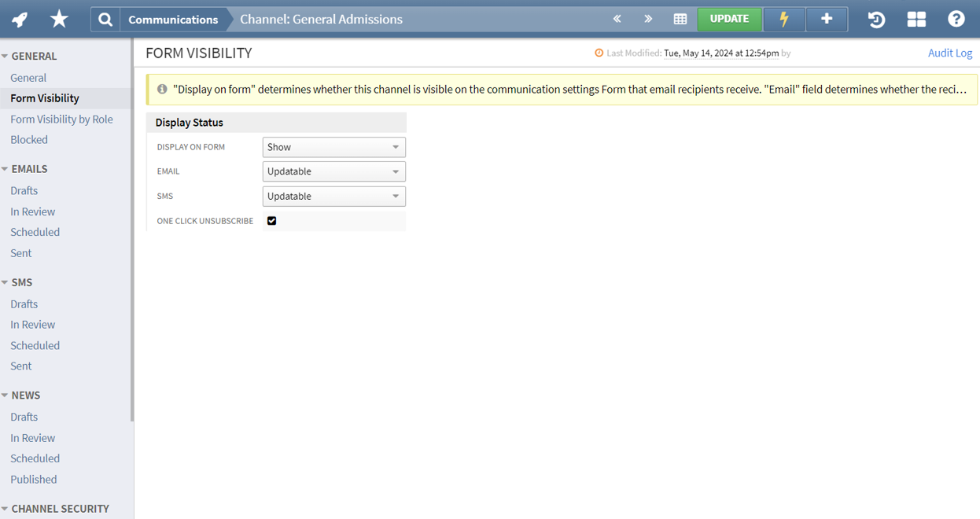Uncheck the One Click Unsubscribe checkbox
The width and height of the screenshot is (980, 519).
pos(272,221)
